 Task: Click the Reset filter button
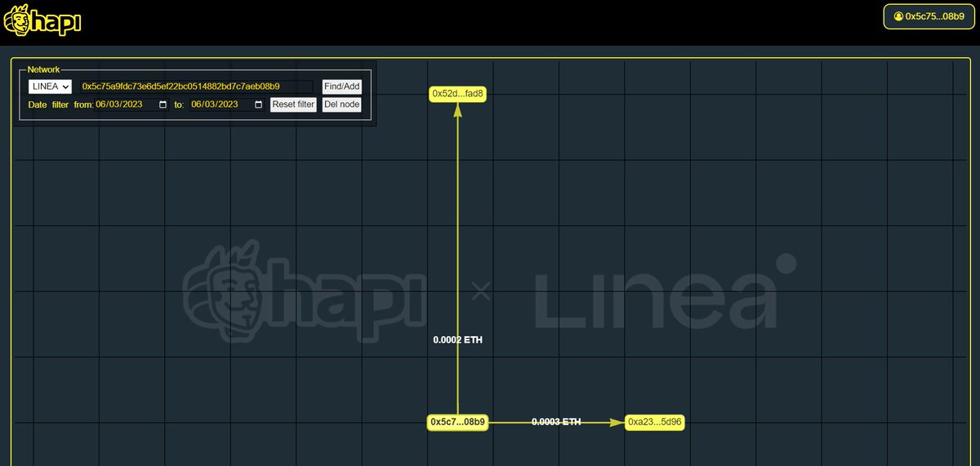pyautogui.click(x=293, y=104)
